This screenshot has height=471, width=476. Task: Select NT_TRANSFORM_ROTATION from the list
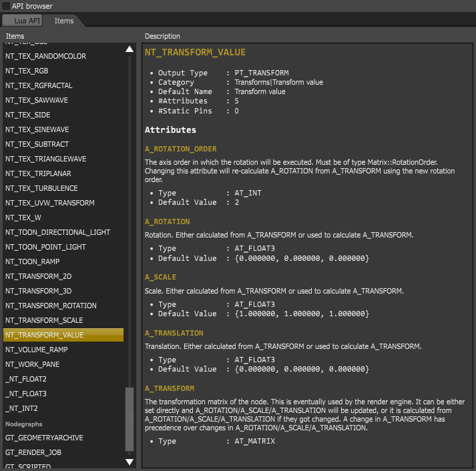point(51,306)
